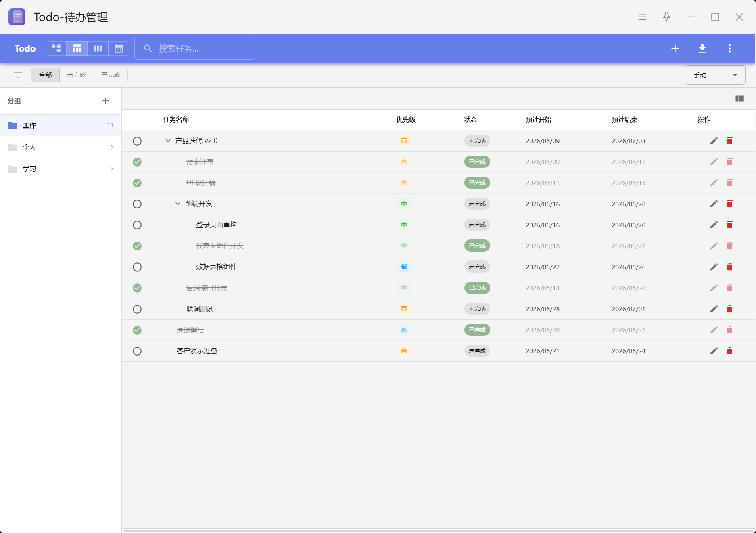Screen dimensions: 756x533
Task: Edit the 前端开发 task
Action: [x=714, y=204]
